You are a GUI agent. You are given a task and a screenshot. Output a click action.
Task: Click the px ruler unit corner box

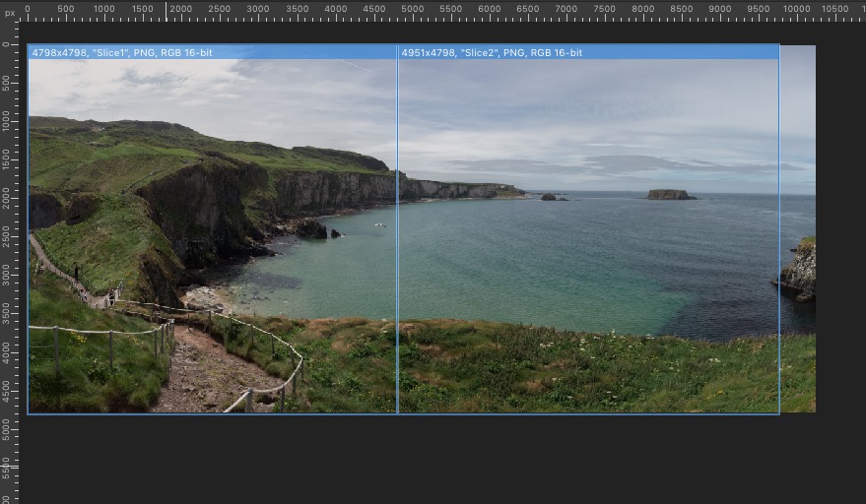10,13
